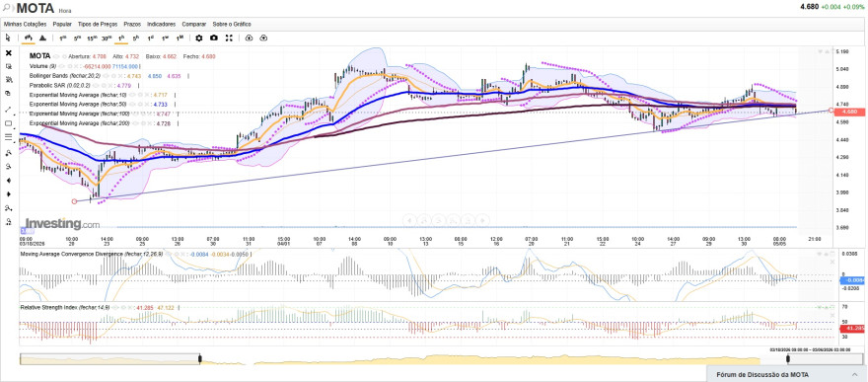Open Comparar menu
The width and height of the screenshot is (868, 382).
pyautogui.click(x=193, y=25)
